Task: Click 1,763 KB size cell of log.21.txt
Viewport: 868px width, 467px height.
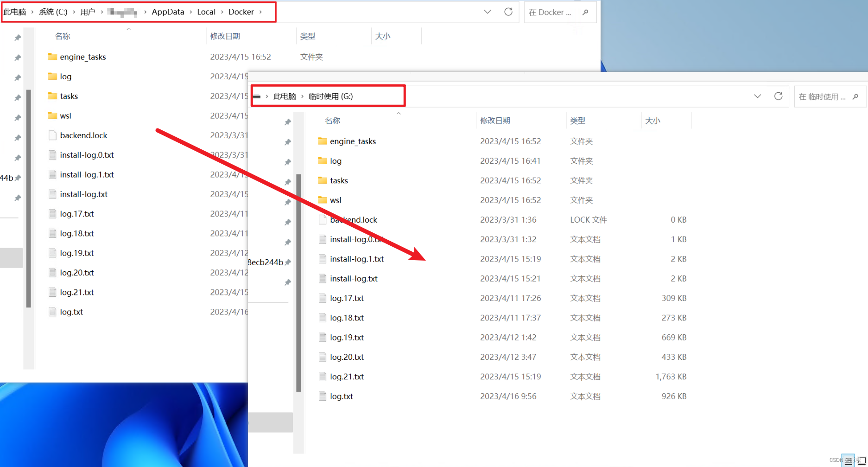Action: click(671, 377)
